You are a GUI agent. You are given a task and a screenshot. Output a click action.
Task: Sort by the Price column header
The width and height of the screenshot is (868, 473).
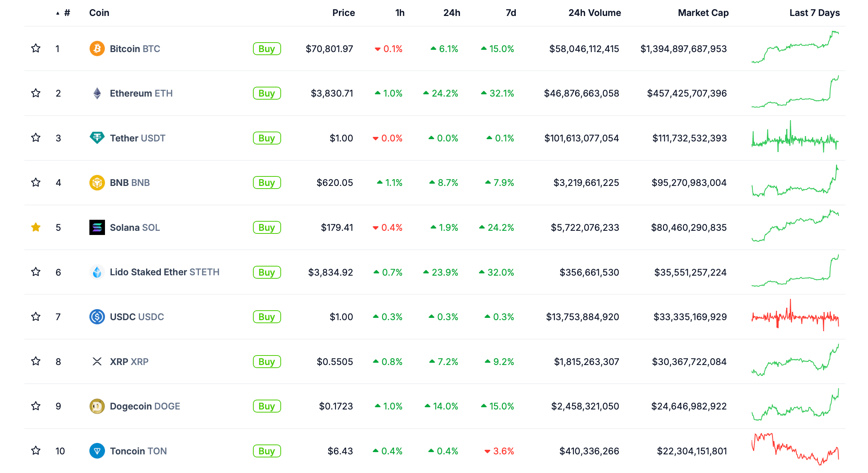343,13
